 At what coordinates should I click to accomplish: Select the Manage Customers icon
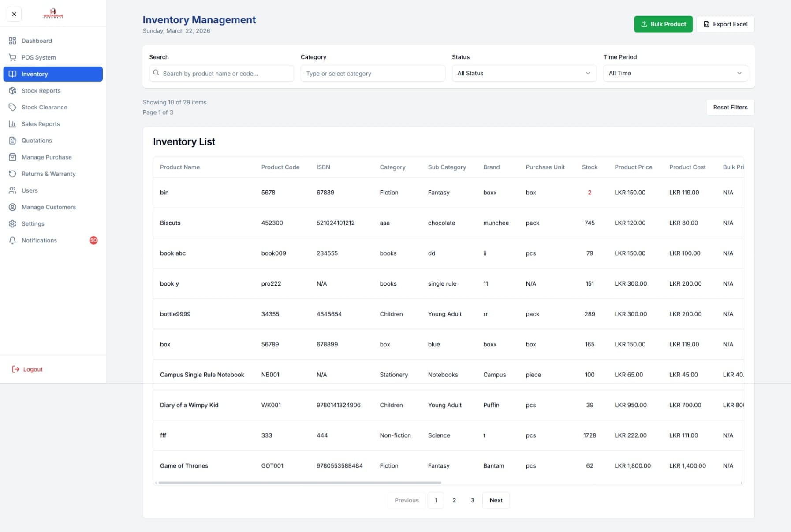tap(12, 207)
